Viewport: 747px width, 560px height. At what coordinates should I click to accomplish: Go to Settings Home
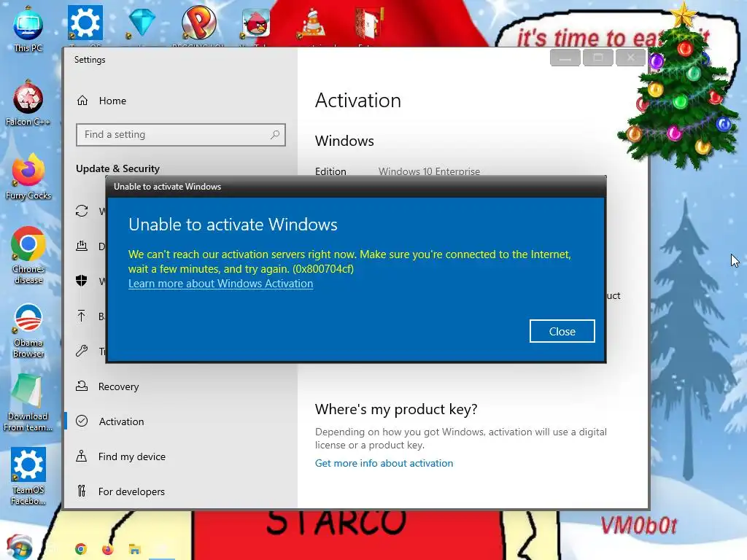(112, 101)
